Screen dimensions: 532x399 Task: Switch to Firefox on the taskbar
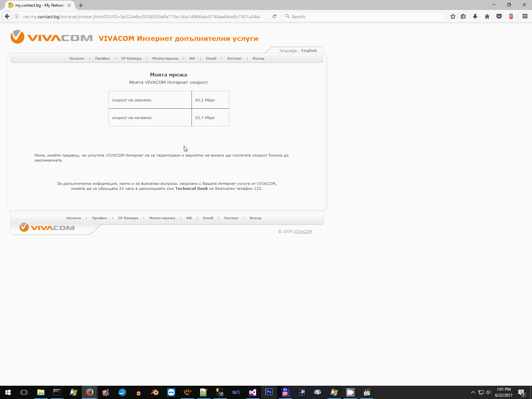(89, 392)
